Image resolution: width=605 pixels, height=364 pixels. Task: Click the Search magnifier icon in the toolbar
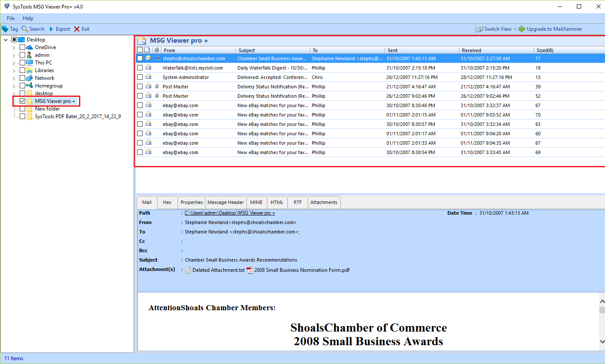(25, 29)
